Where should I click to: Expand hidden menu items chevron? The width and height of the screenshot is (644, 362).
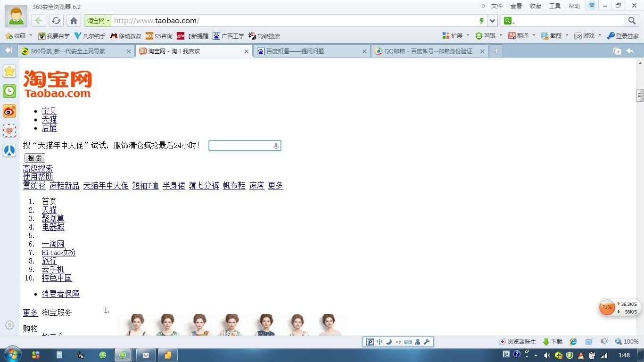tap(483, 6)
